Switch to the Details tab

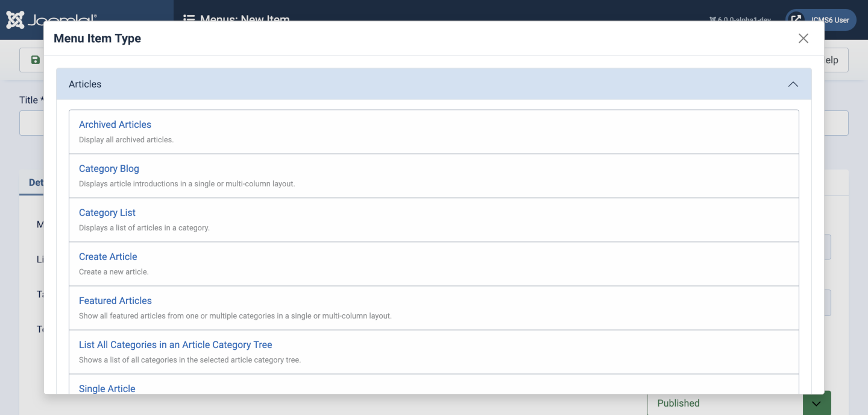coord(36,182)
